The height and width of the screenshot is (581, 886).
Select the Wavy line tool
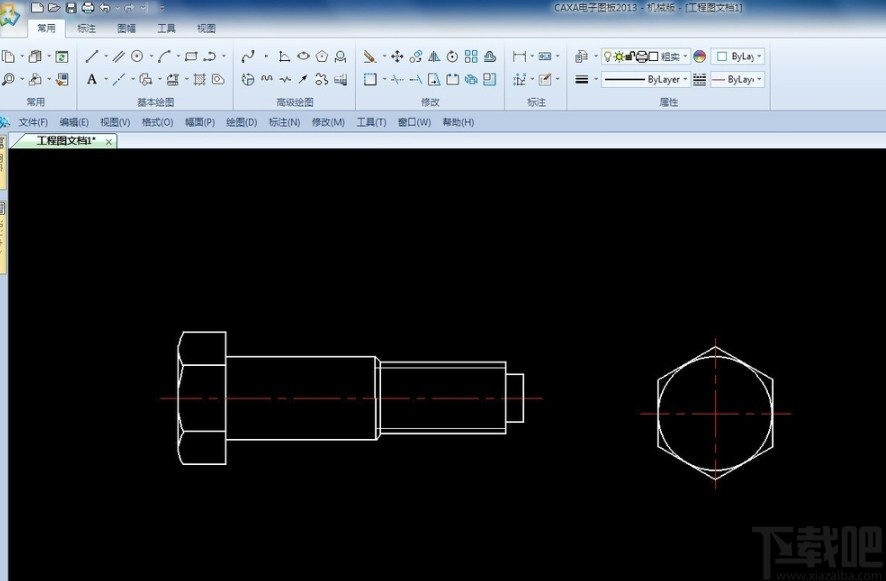[267, 79]
